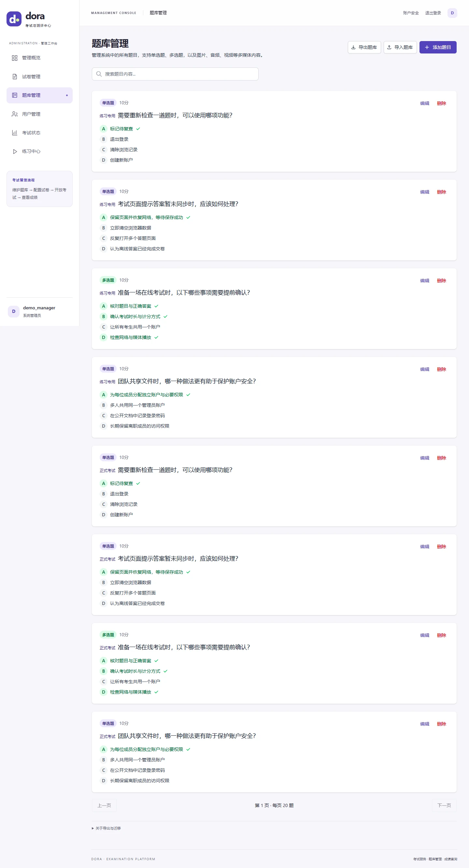This screenshot has height=868, width=469.
Task: Select 用户管理 in the sidebar
Action: pos(39,114)
